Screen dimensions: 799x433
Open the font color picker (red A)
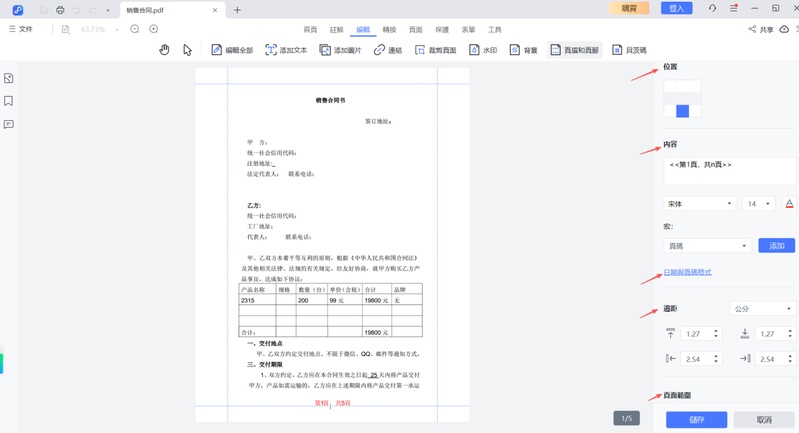(x=789, y=204)
